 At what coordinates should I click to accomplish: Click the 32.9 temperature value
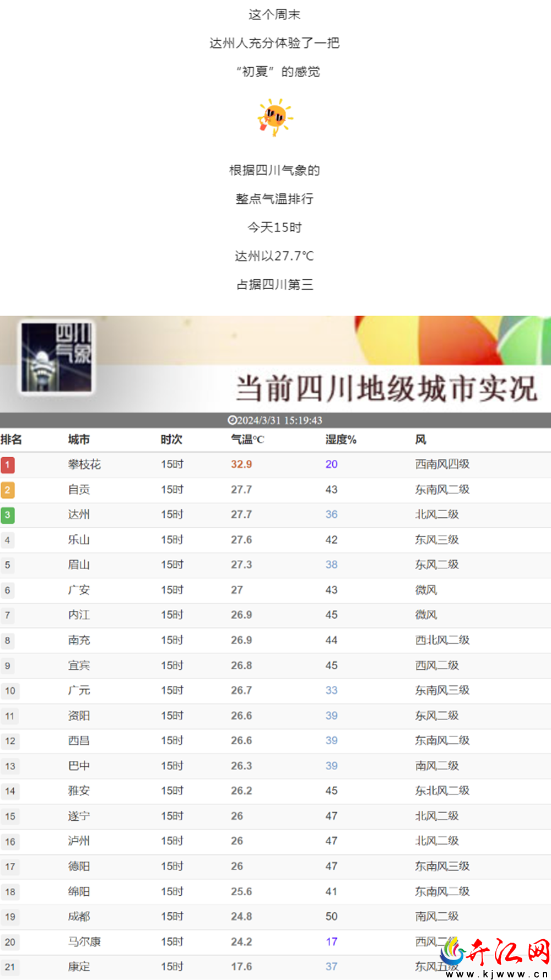coord(241,464)
